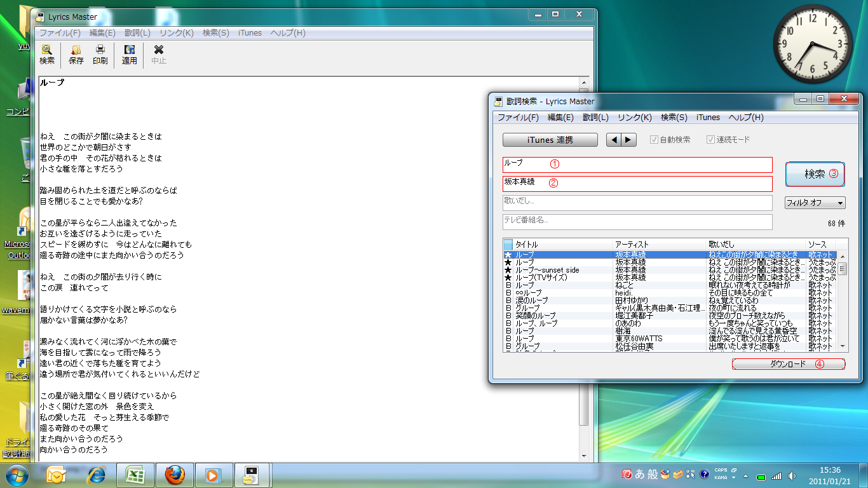The image size is (868, 488).
Task: Select the 涙のループ by 田村ゆかり row
Action: pos(670,301)
